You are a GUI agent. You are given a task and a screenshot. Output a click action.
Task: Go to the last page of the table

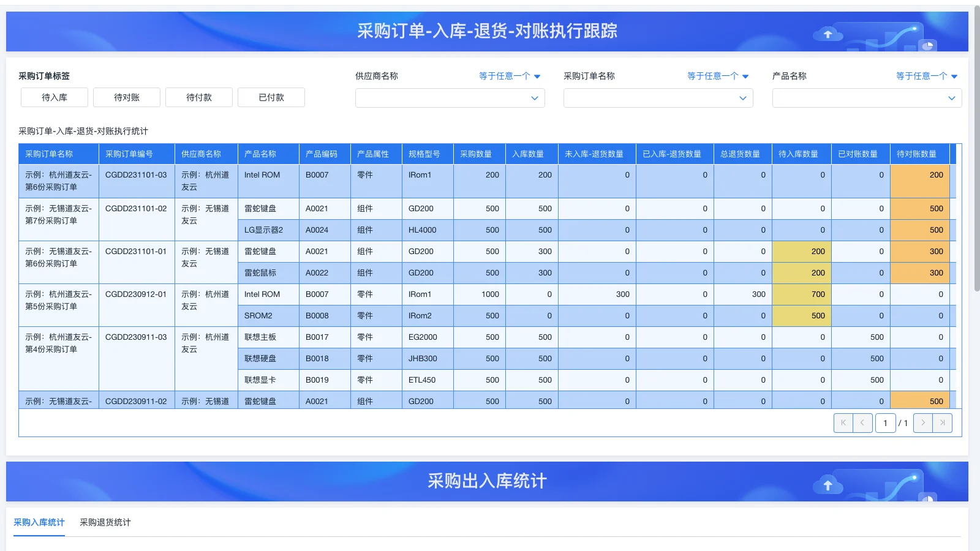point(942,422)
